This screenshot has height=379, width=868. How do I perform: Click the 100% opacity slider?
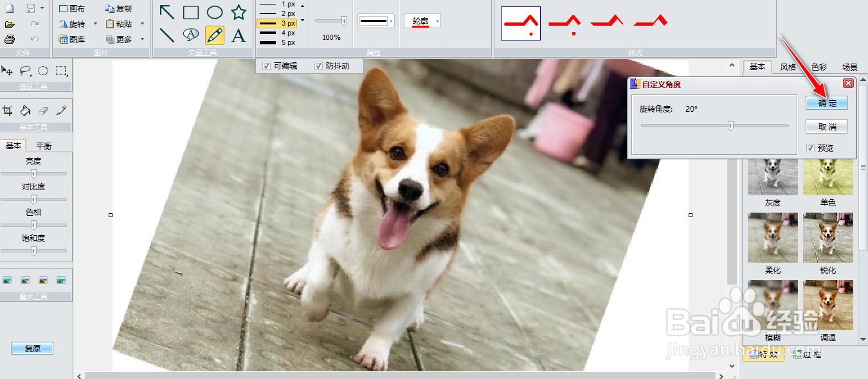332,21
